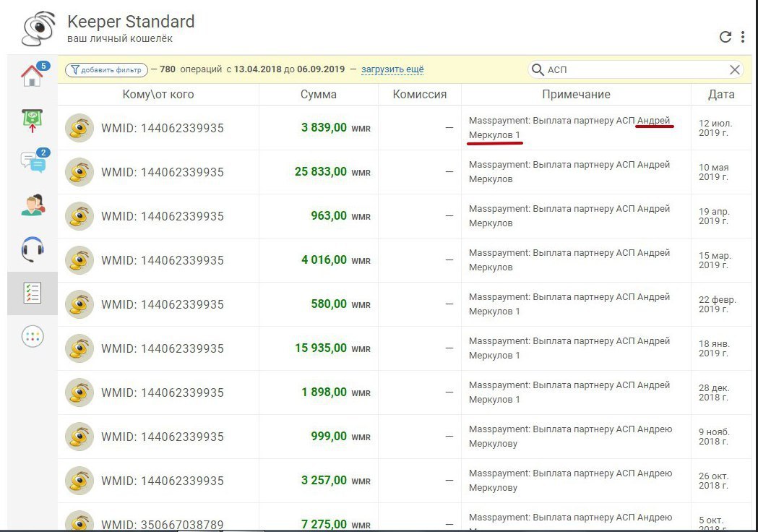Select the amount 1 898,00 WMR
Image resolution: width=758 pixels, height=532 pixels.
pos(336,392)
